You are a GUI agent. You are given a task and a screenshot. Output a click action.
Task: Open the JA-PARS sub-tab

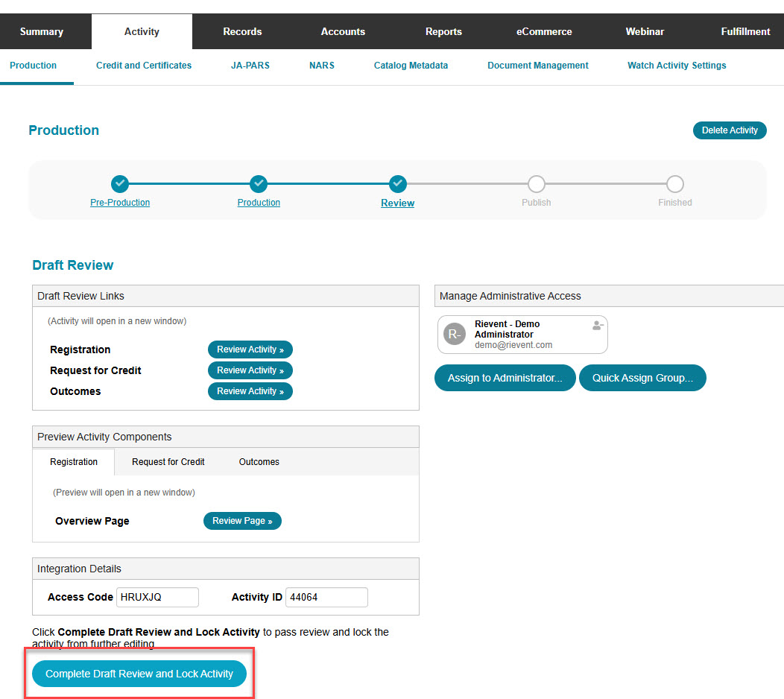pyautogui.click(x=250, y=66)
